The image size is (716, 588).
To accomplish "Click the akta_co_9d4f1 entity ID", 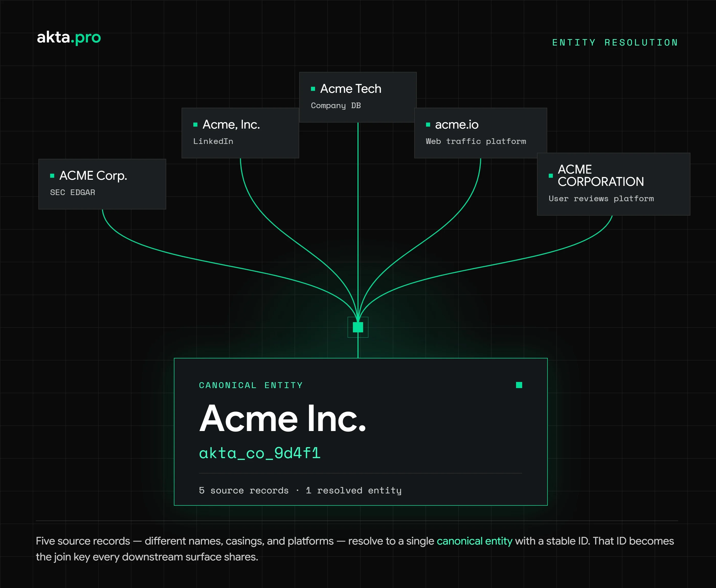I will click(x=260, y=453).
